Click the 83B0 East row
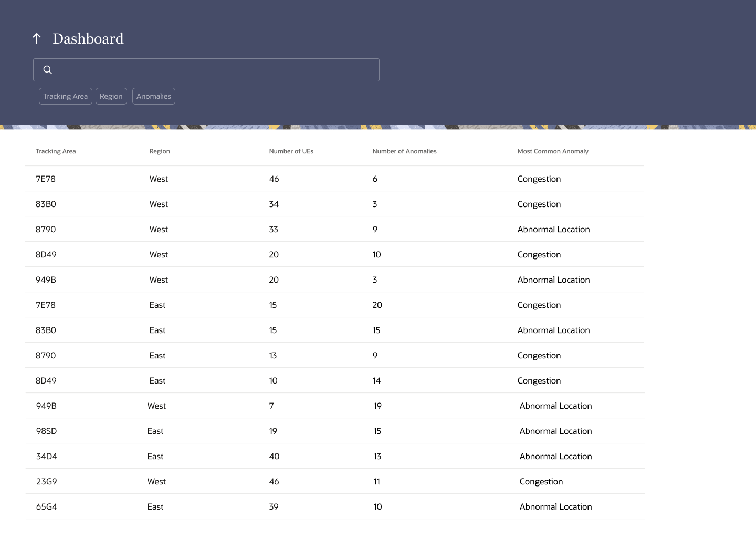The height and width of the screenshot is (538, 756). 335,330
